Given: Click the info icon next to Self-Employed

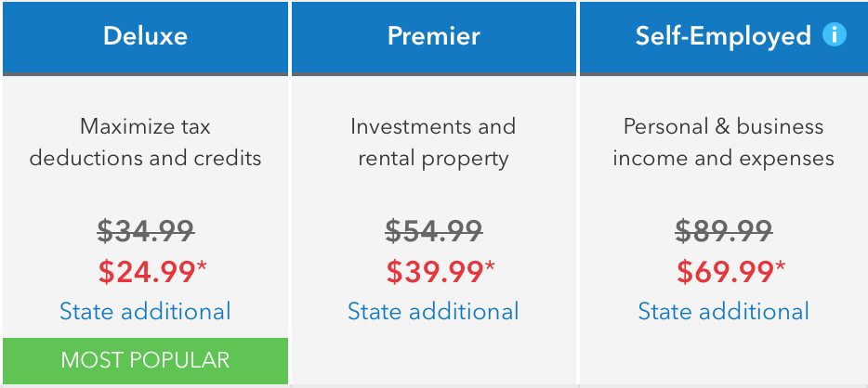Looking at the screenshot, I should click(835, 35).
